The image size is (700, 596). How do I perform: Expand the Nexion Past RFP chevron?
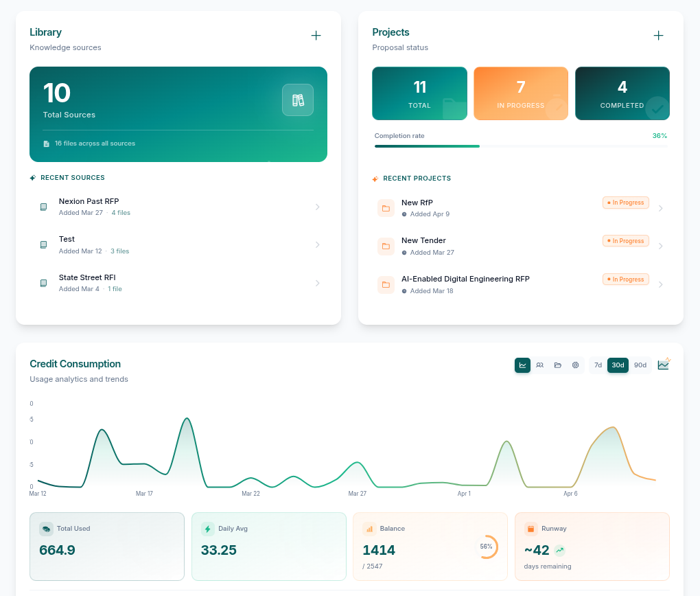pos(317,207)
